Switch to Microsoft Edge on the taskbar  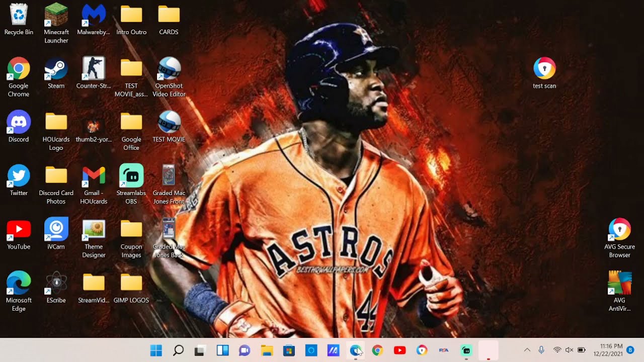[356, 350]
